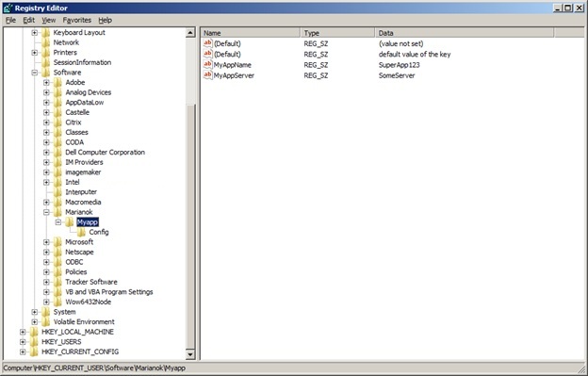Click the Microsoft folder icon
588x376 pixels.
(x=57, y=242)
